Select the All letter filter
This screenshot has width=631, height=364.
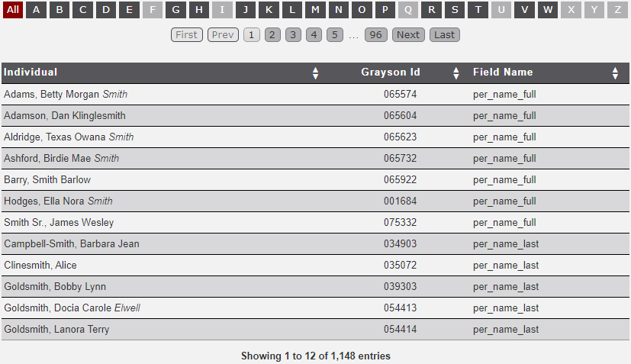point(13,10)
